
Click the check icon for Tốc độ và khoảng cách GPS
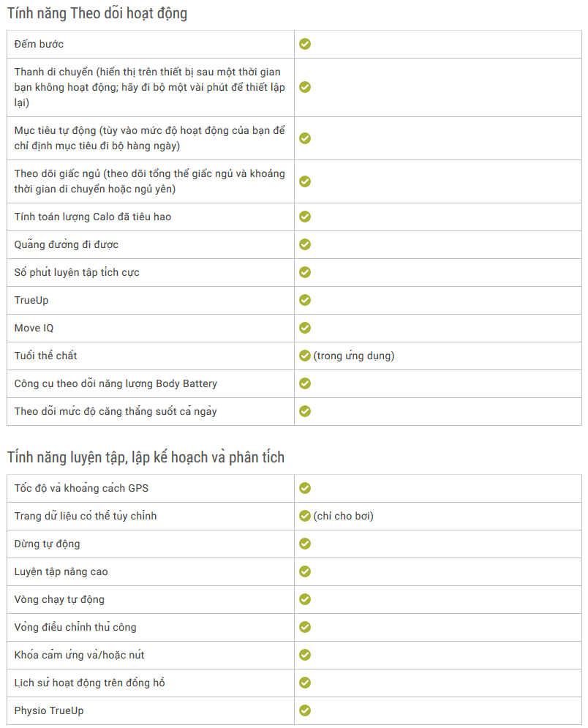pos(305,489)
